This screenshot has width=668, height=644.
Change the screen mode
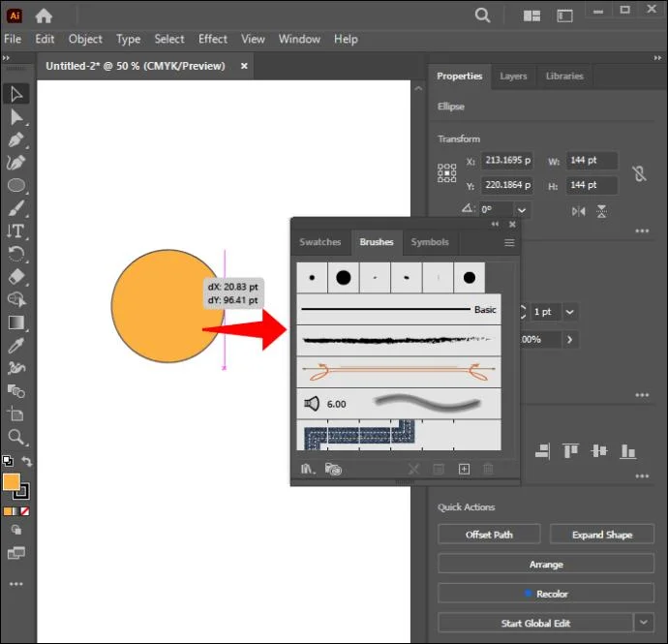pos(16,553)
